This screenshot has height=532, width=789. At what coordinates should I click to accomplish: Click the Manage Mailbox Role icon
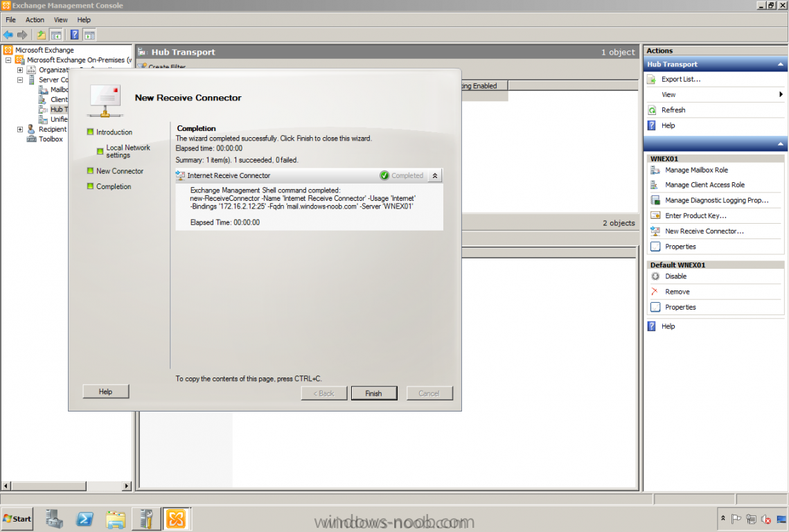coord(655,170)
